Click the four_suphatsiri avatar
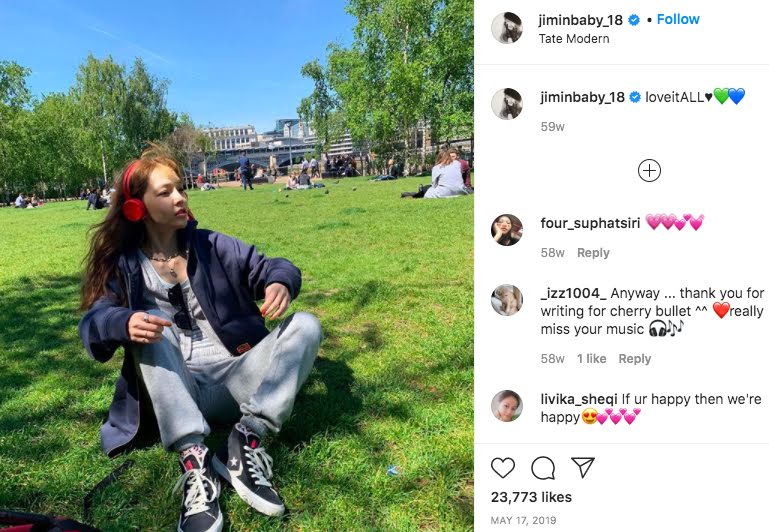Screen dimensions: 769x532 point(507,229)
